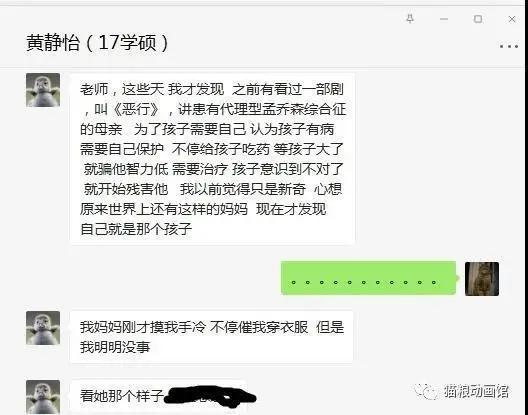Click the text 自己就是那个孩子
The height and width of the screenshot is (415, 528).
coord(136,229)
